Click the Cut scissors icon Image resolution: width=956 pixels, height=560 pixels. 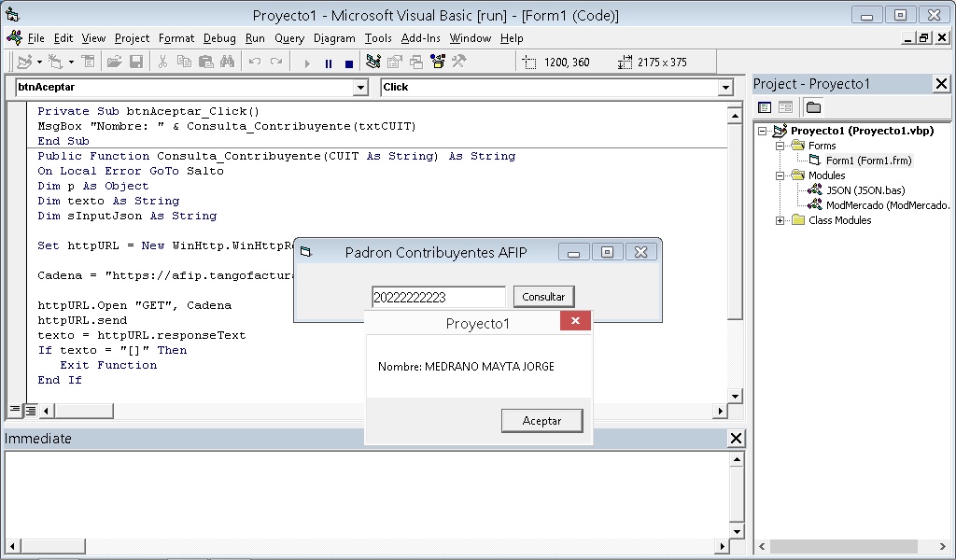[162, 62]
